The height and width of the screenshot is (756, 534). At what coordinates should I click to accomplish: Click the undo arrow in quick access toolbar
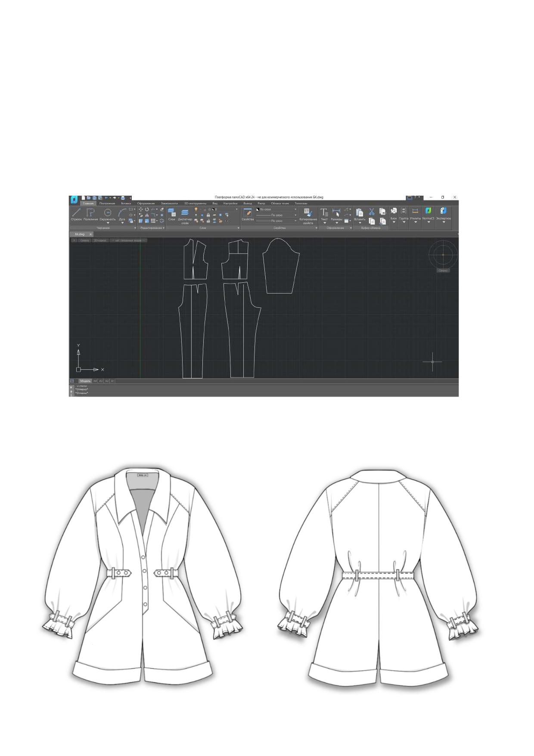(x=106, y=198)
